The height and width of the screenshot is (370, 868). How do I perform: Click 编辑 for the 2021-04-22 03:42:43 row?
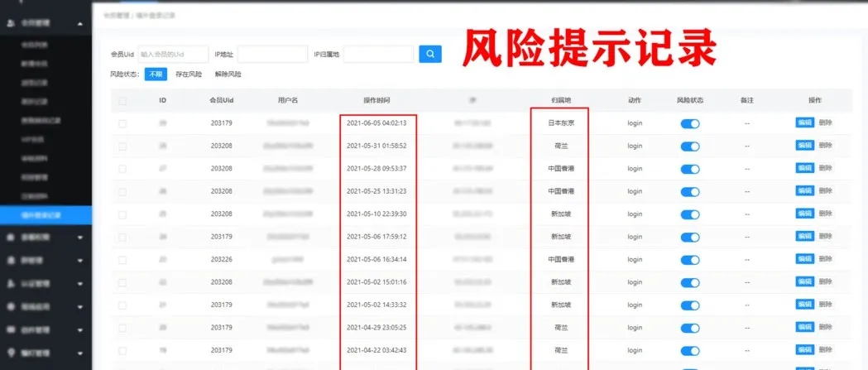pyautogui.click(x=805, y=349)
